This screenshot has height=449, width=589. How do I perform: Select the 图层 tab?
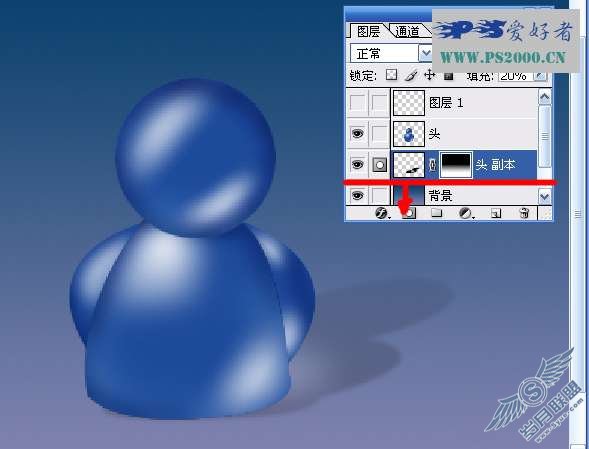tap(368, 31)
